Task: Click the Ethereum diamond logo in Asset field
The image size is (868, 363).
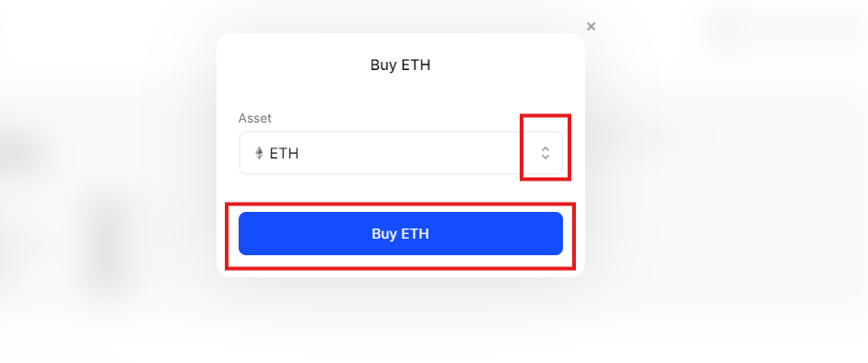Action: coord(259,153)
